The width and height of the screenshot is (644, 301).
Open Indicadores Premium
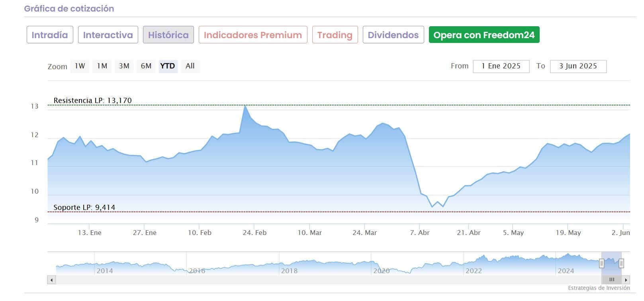point(253,35)
